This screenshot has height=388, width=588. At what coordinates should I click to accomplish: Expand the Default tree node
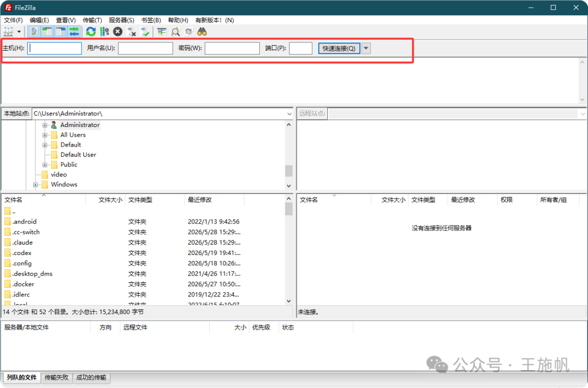45,145
